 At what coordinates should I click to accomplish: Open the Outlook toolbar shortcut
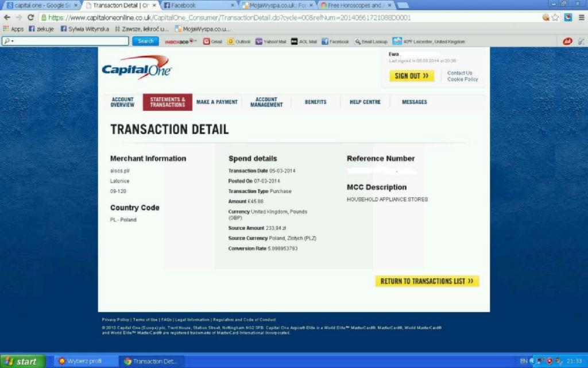click(x=239, y=41)
